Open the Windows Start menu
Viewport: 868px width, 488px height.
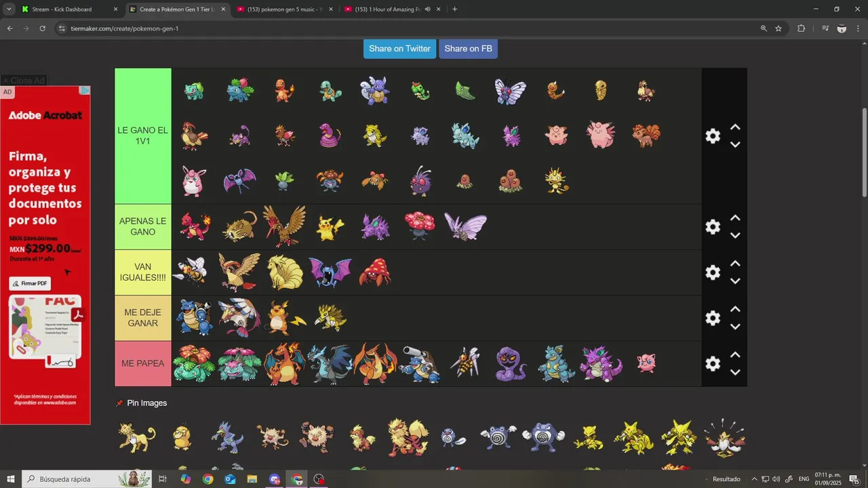11,479
